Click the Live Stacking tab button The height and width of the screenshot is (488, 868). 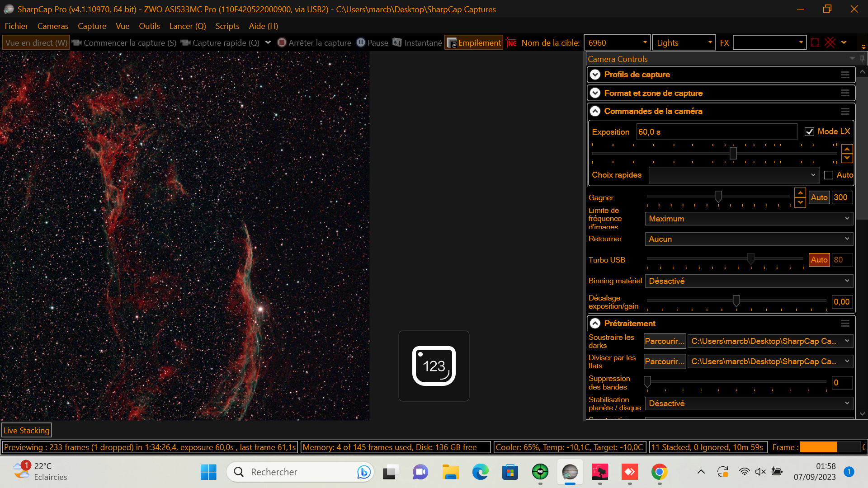(27, 431)
